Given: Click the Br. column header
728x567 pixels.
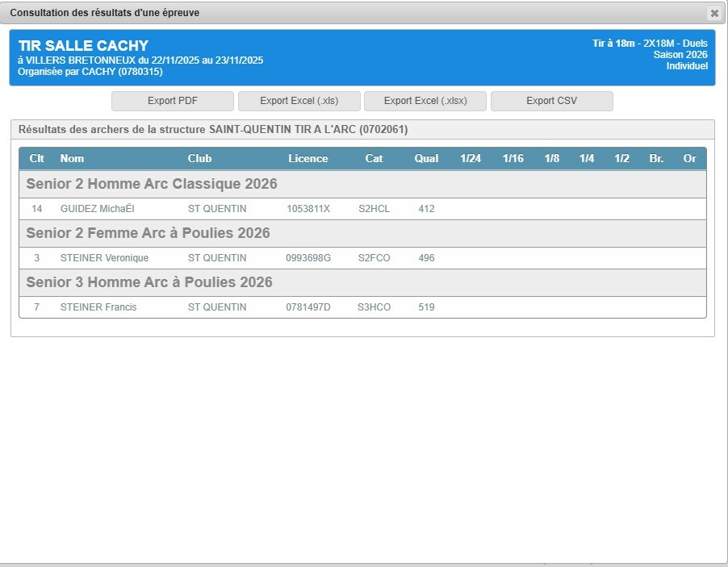Looking at the screenshot, I should click(x=656, y=158).
